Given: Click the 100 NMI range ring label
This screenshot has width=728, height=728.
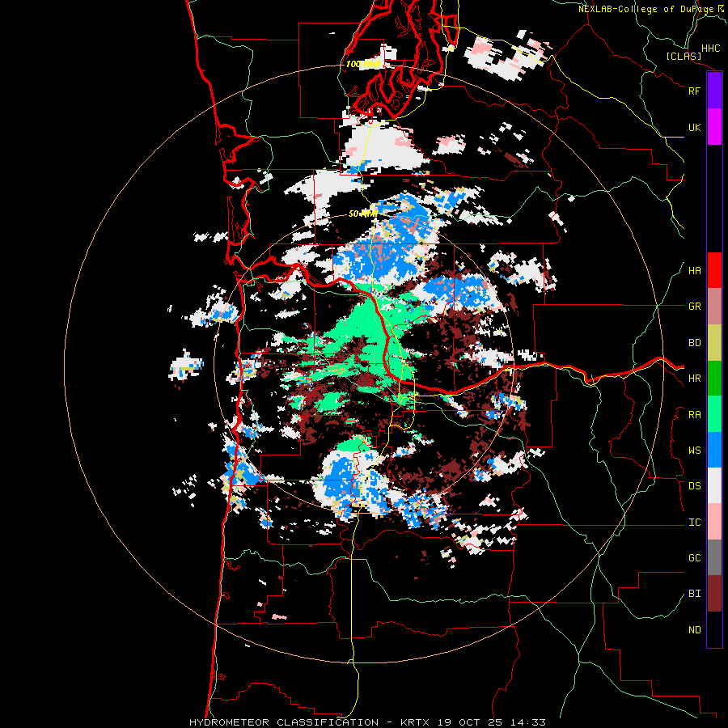Looking at the screenshot, I should coord(363,64).
